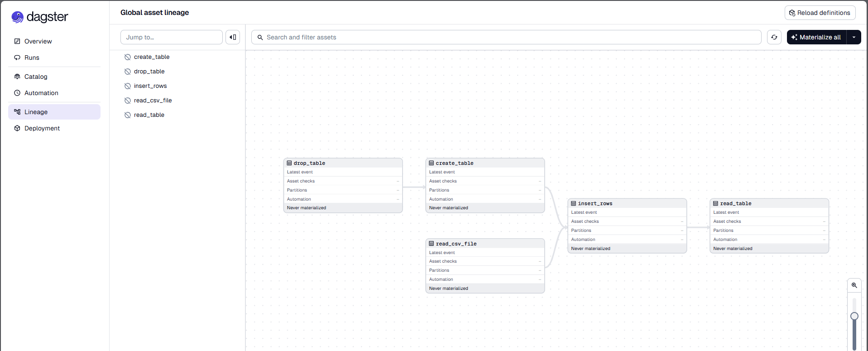868x351 pixels.
Task: Click the insert_rows node table icon
Action: coord(574,203)
